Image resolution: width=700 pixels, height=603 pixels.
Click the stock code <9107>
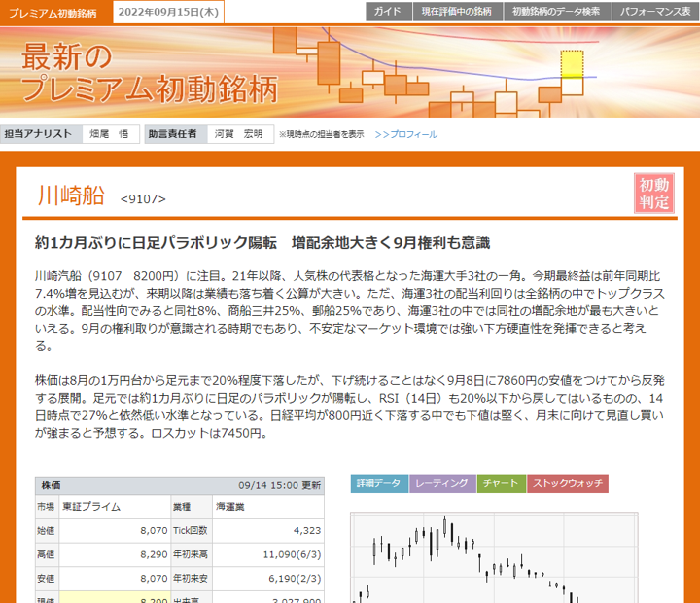click(x=143, y=199)
